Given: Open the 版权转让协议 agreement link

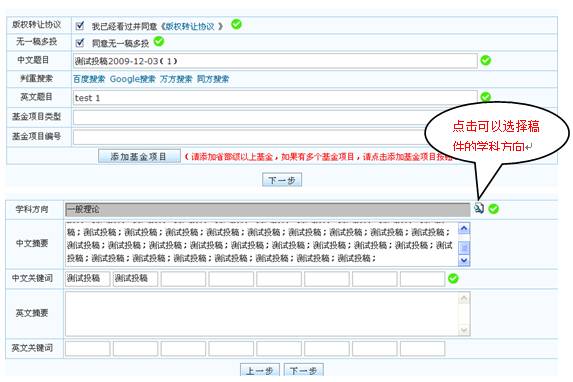Looking at the screenshot, I should (x=190, y=26).
